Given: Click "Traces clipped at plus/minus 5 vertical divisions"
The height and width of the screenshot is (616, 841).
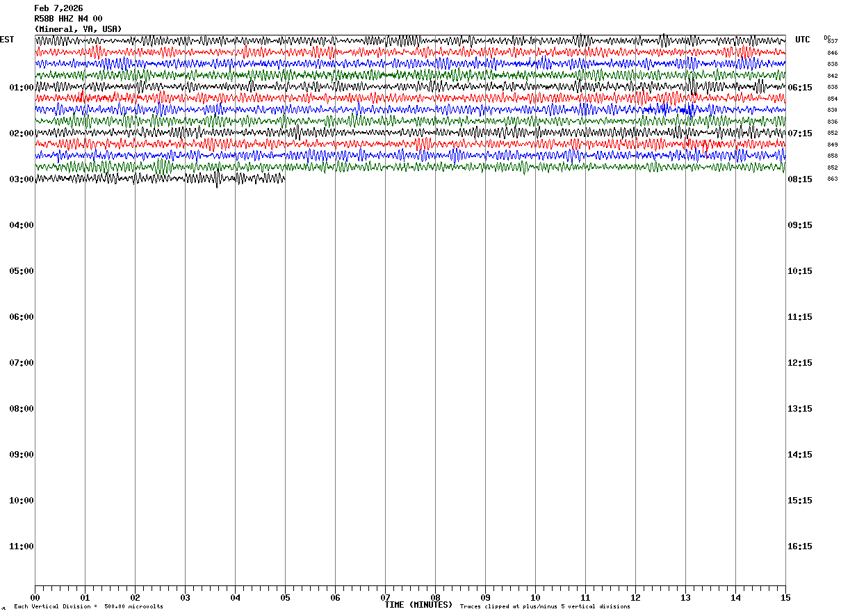Looking at the screenshot, I should point(545,607).
